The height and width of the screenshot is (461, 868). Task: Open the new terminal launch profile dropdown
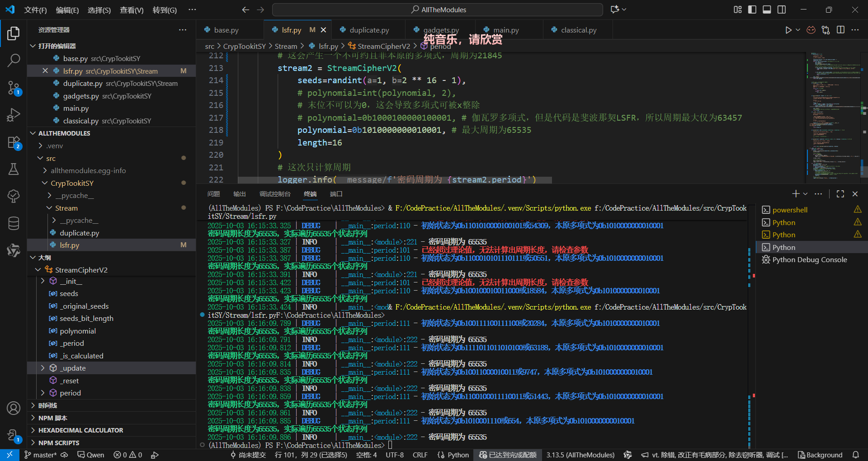pos(805,194)
